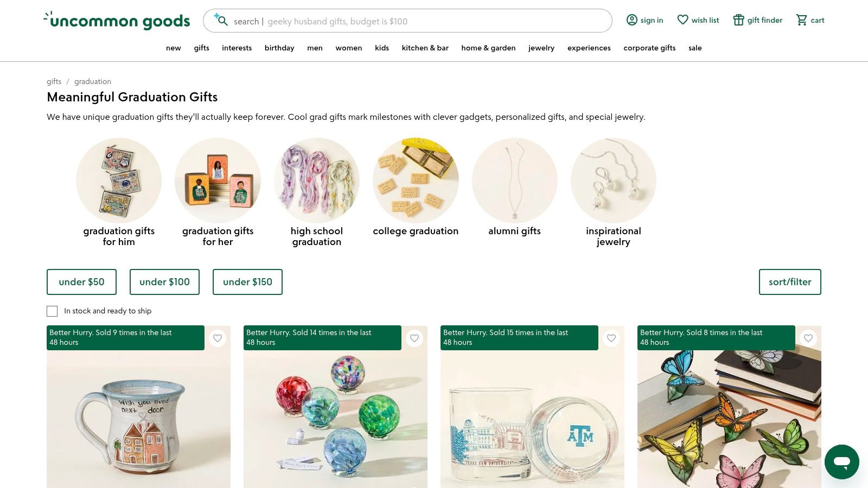The height and width of the screenshot is (488, 868).
Task: Click the search magnifier icon
Action: coord(221,21)
